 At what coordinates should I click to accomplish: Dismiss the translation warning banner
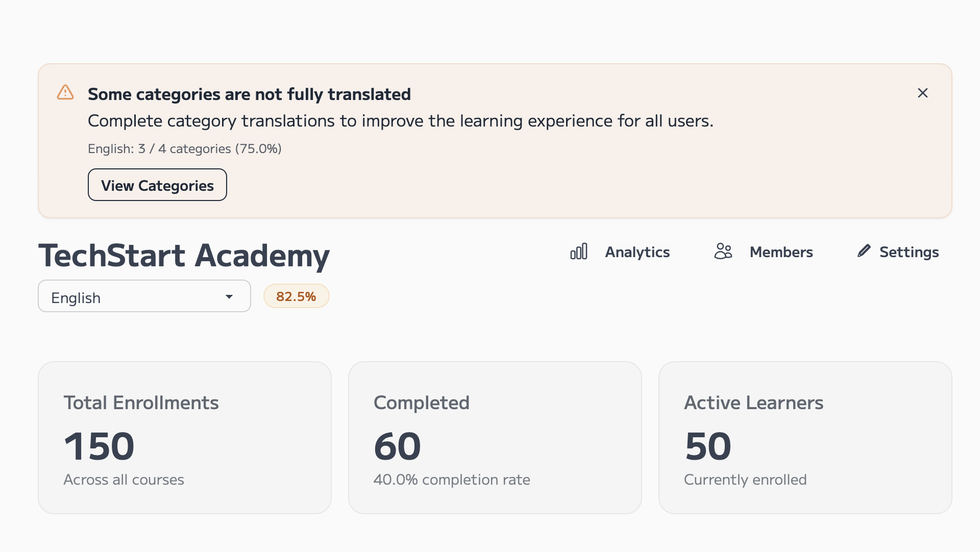coord(922,93)
